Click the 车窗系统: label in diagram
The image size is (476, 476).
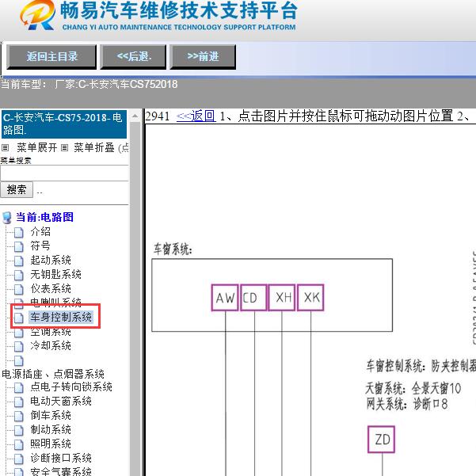click(x=173, y=249)
